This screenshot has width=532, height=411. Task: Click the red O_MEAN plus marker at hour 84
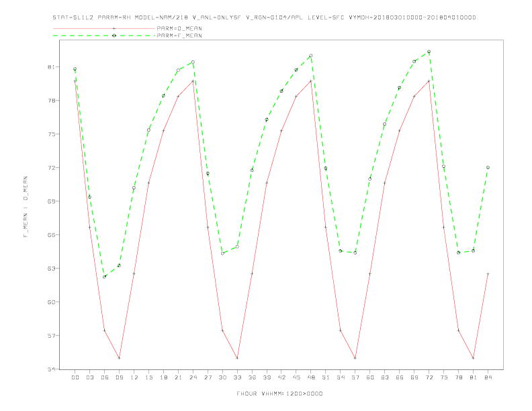click(488, 273)
